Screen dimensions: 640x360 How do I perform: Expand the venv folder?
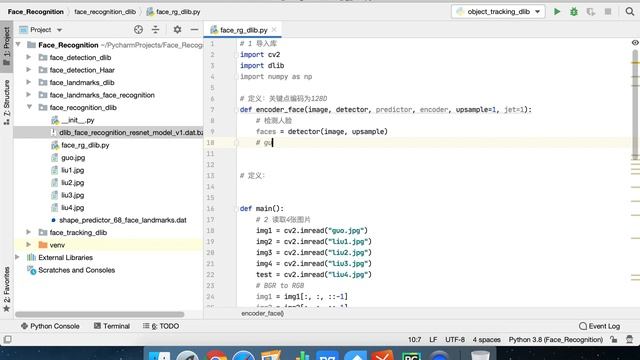(x=29, y=244)
